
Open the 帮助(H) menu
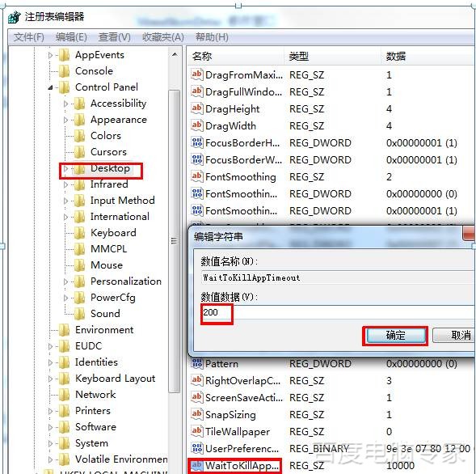(x=212, y=37)
